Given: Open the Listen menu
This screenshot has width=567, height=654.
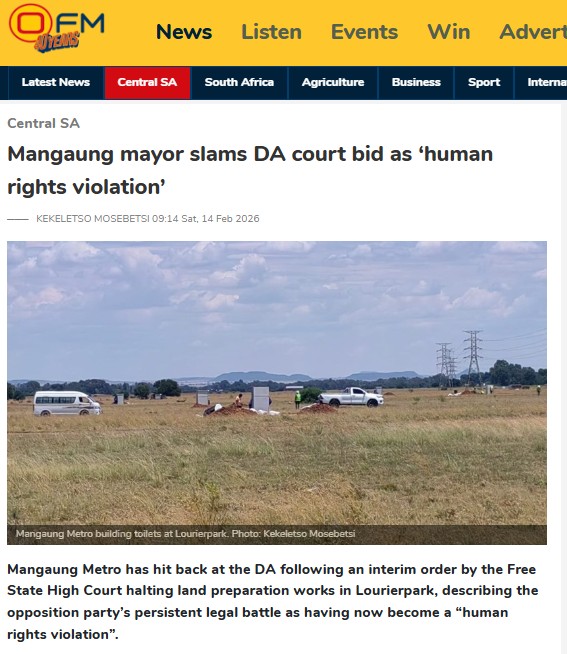Looking at the screenshot, I should tap(271, 32).
